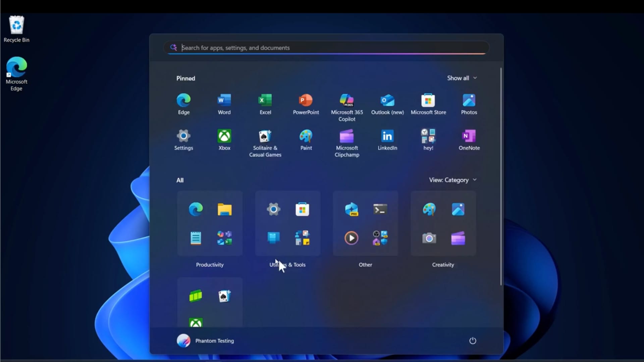Open Microsoft 365 Copilot
Viewport: 644px width, 362px height.
[x=347, y=107]
